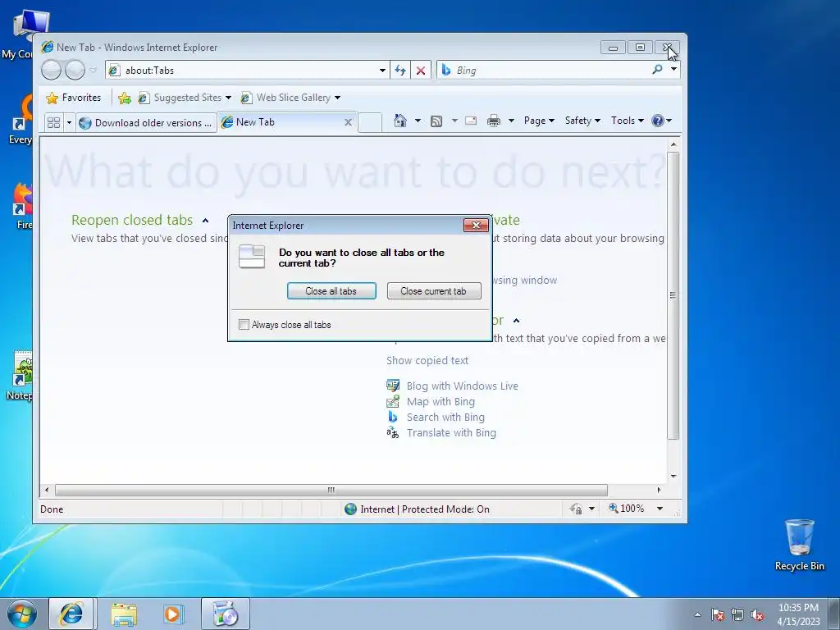840x630 pixels.
Task: Expand zoom level dropdown arrow
Action: (x=660, y=509)
